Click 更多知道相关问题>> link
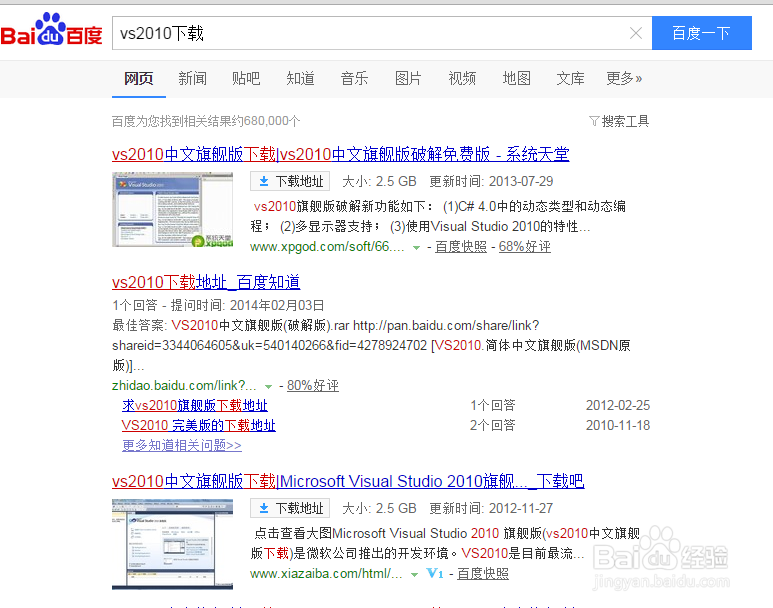Image resolution: width=773 pixels, height=608 pixels. 182,445
